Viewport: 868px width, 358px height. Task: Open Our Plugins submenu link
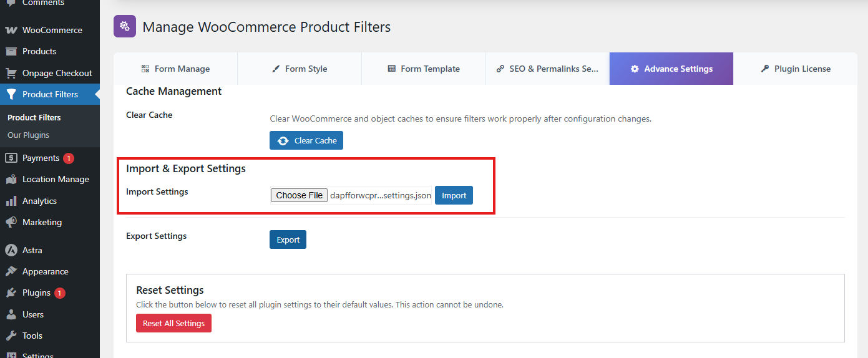pyautogui.click(x=29, y=135)
